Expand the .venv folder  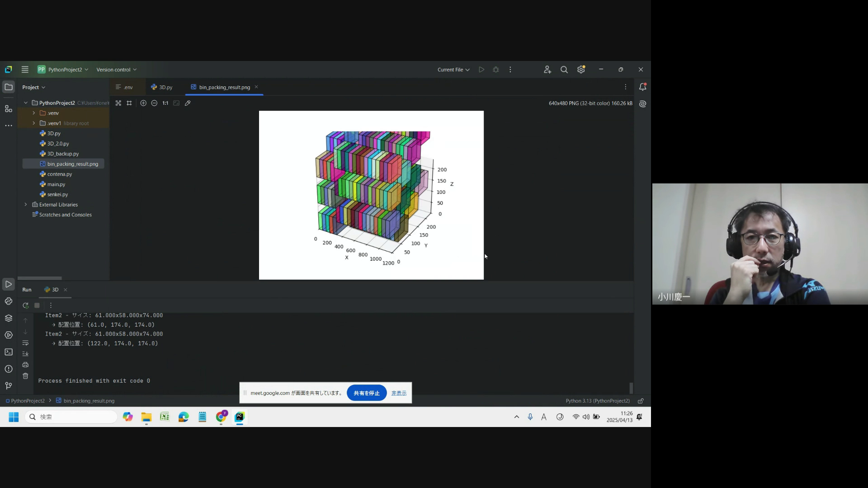pos(33,113)
